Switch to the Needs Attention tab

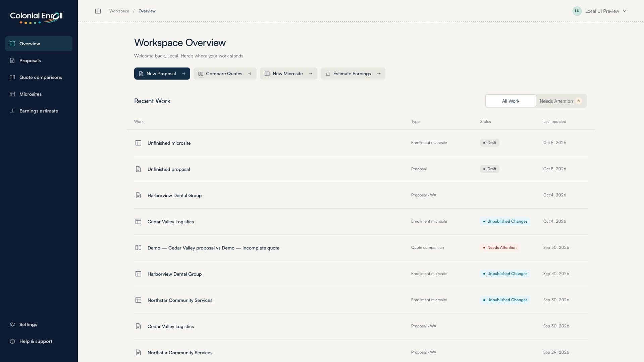click(561, 101)
